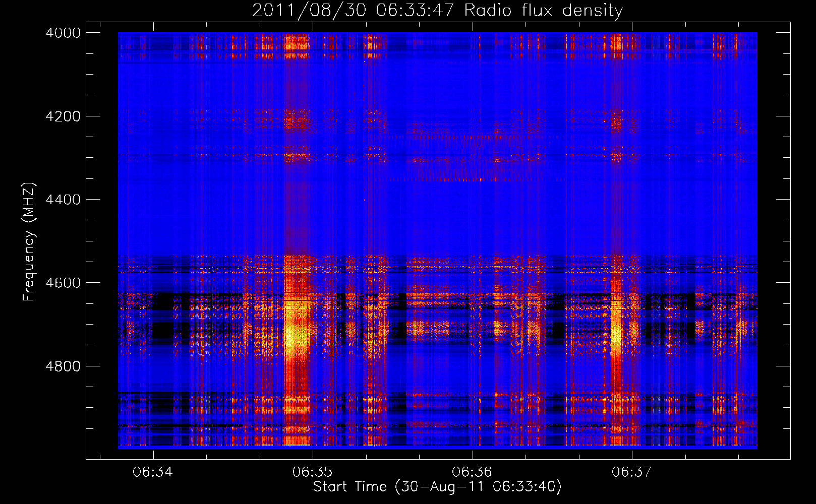The image size is (816, 504).
Task: Click the 06:35 time tick label
Action: pyautogui.click(x=313, y=472)
